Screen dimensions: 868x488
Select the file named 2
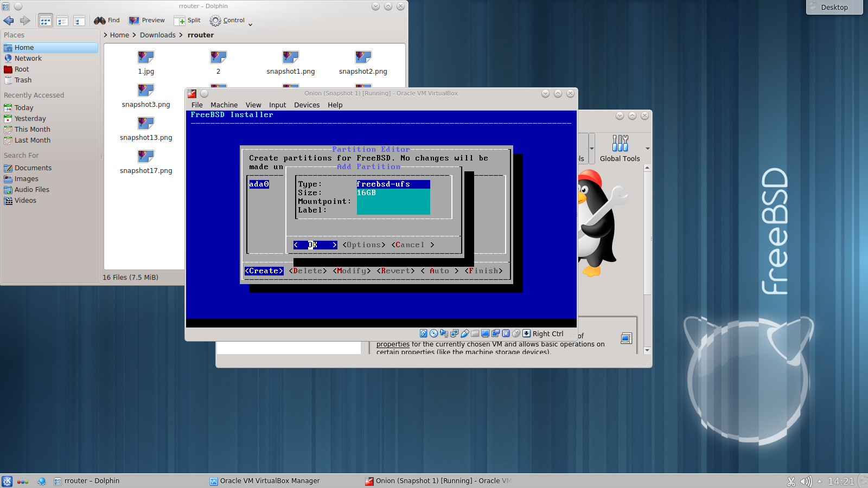(x=218, y=62)
